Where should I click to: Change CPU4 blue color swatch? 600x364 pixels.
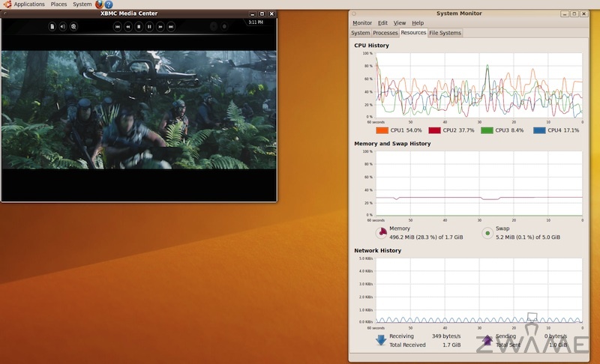coord(539,130)
